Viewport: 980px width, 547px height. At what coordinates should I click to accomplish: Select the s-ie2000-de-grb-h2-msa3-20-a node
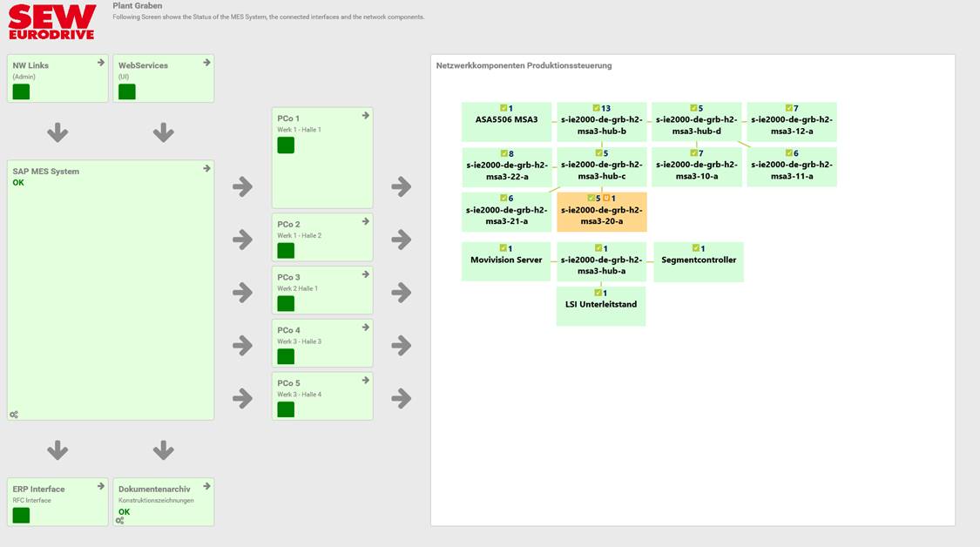(601, 217)
